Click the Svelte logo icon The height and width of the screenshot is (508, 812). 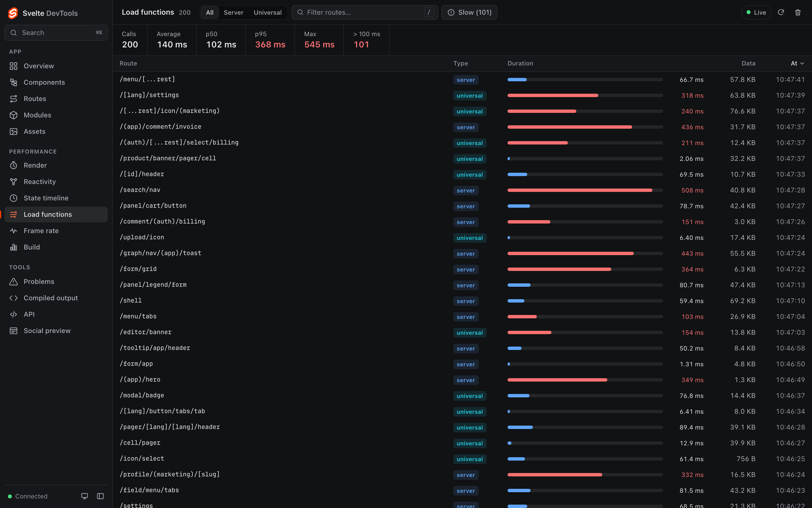point(13,13)
